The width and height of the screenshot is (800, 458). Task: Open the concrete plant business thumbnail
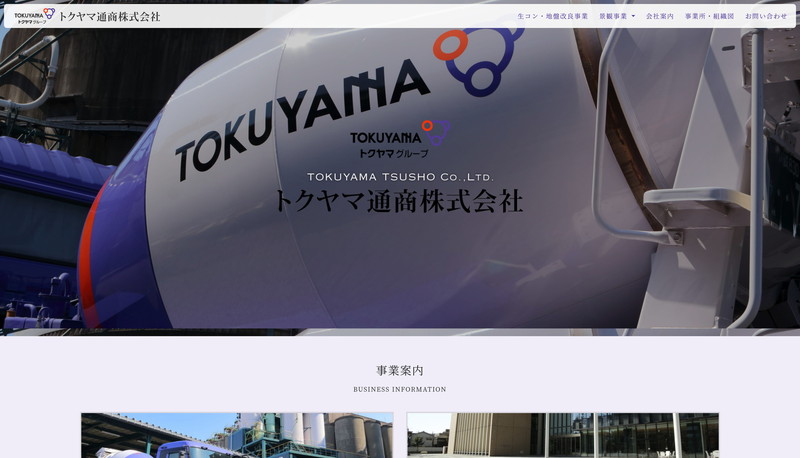pyautogui.click(x=237, y=436)
